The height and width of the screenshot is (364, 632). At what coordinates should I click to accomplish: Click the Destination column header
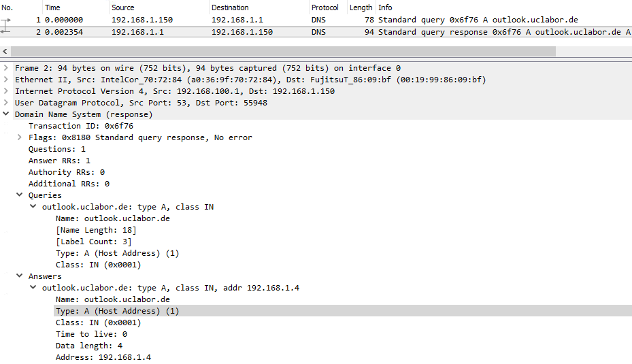coord(259,7)
